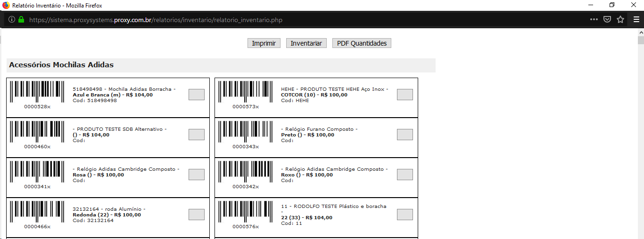Click text 'Preto () - R$ 100,00'
644x239 pixels.
pyautogui.click(x=307, y=135)
